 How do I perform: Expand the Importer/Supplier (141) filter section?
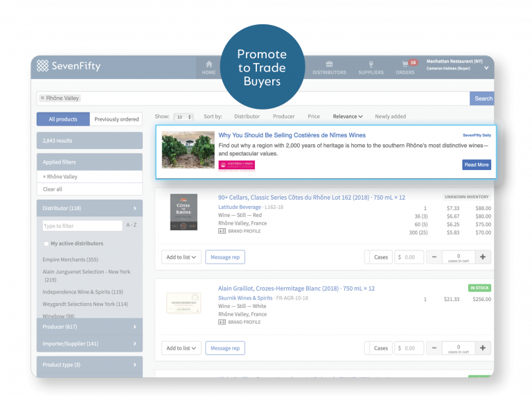tap(89, 344)
